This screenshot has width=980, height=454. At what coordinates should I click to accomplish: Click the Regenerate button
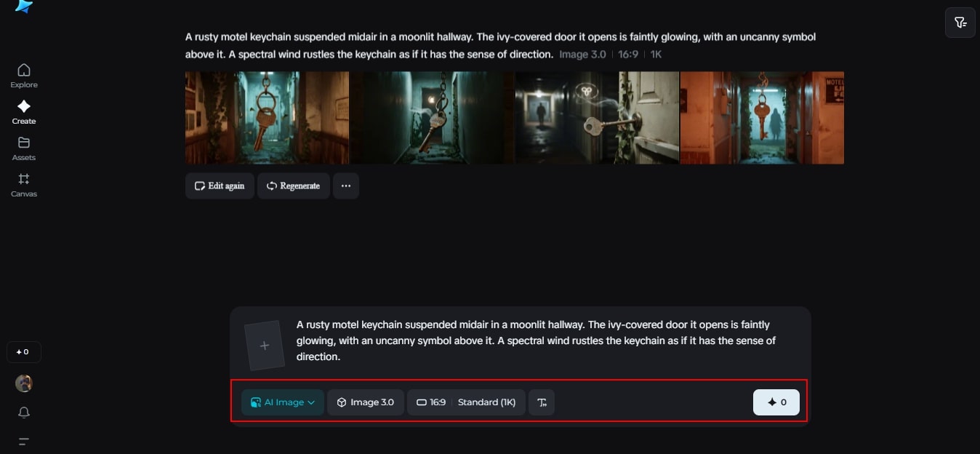294,186
